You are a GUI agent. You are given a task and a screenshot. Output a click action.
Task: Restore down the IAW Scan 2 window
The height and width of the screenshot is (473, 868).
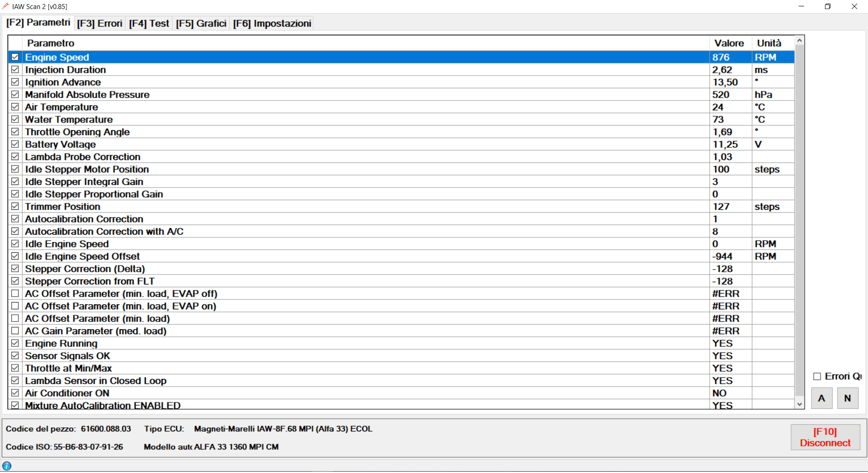pos(828,6)
